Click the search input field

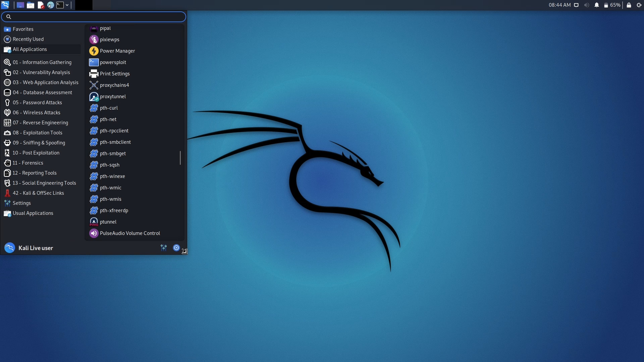[93, 16]
